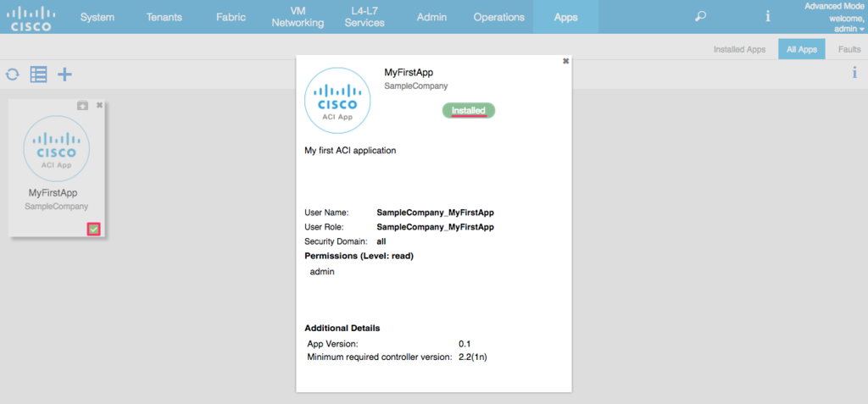
Task: Close the MyFirstApp details dialog
Action: tap(565, 61)
